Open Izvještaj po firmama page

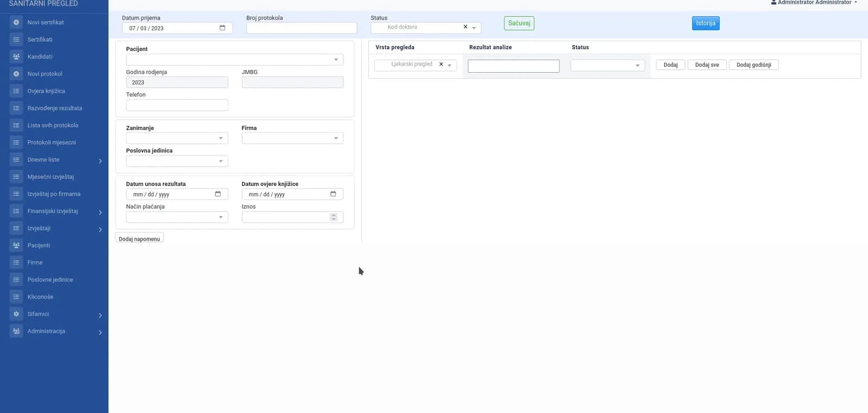coord(54,194)
